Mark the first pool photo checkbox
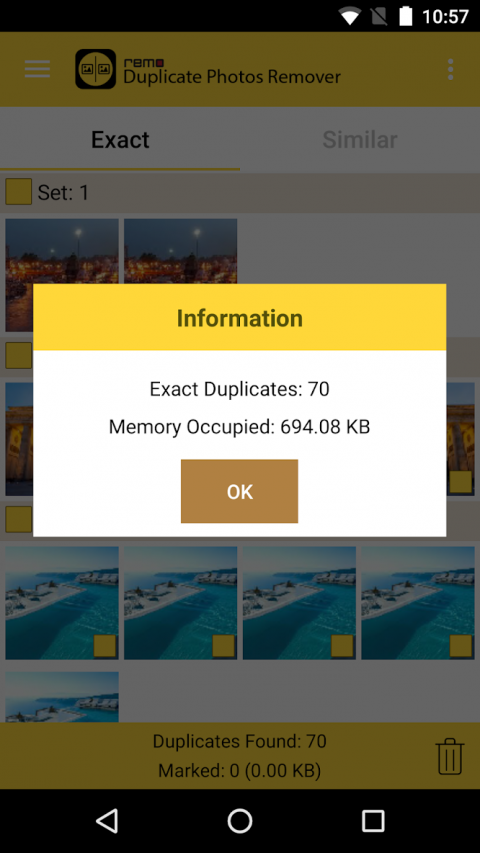 105,646
